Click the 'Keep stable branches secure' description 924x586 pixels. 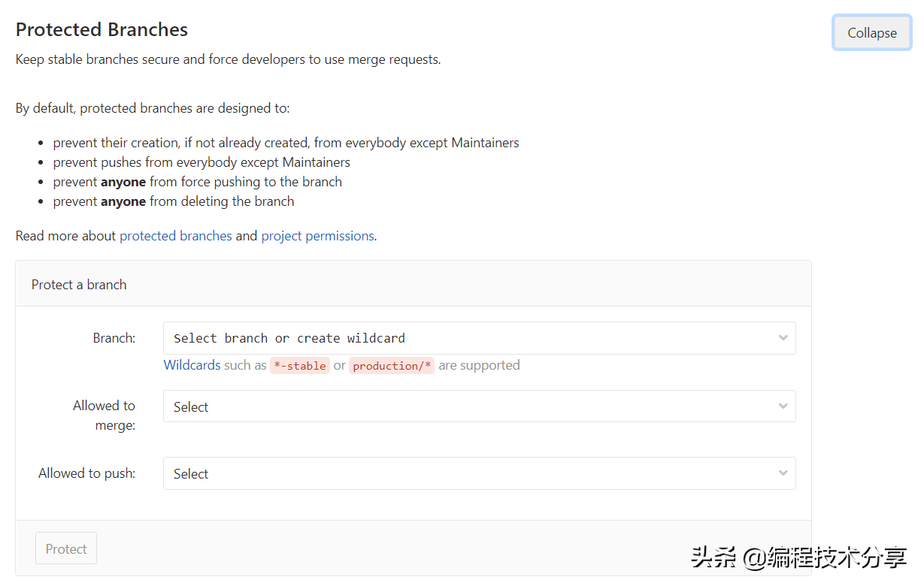[228, 59]
